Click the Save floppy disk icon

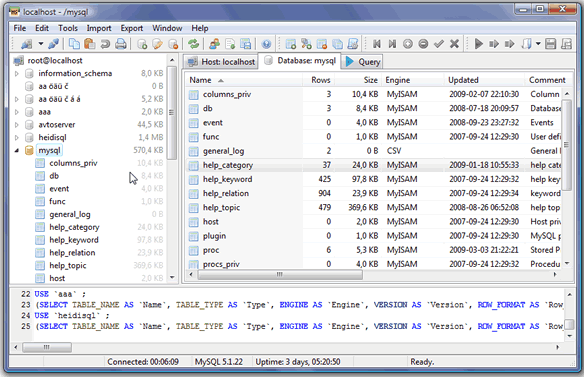pos(550,44)
